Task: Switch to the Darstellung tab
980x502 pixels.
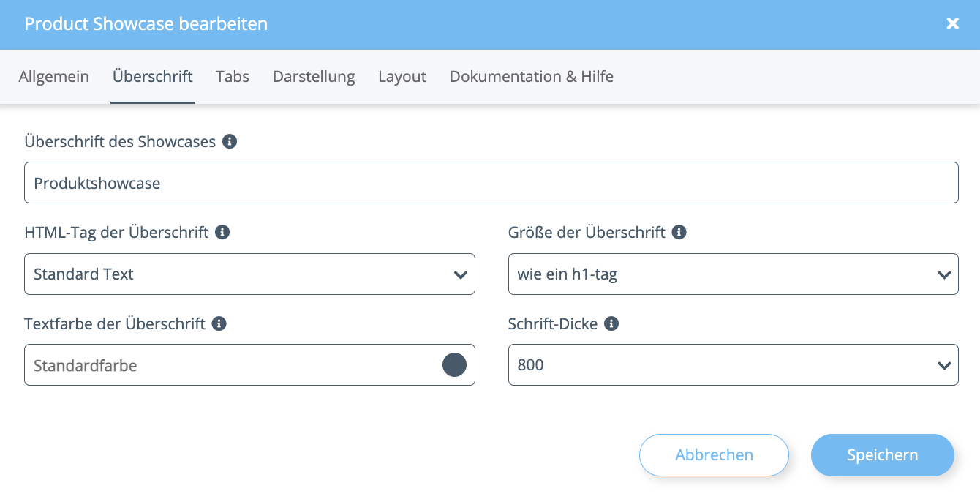Action: coord(313,76)
